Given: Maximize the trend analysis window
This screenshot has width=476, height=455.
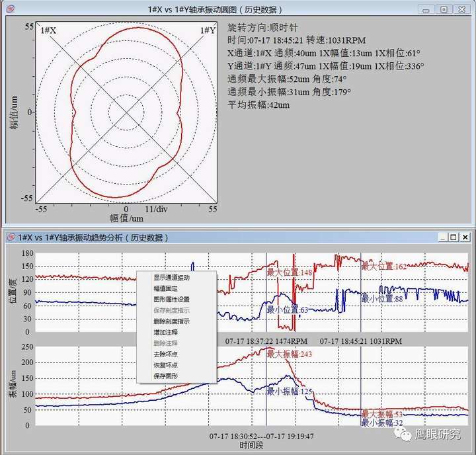Looking at the screenshot, I should click(453, 237).
